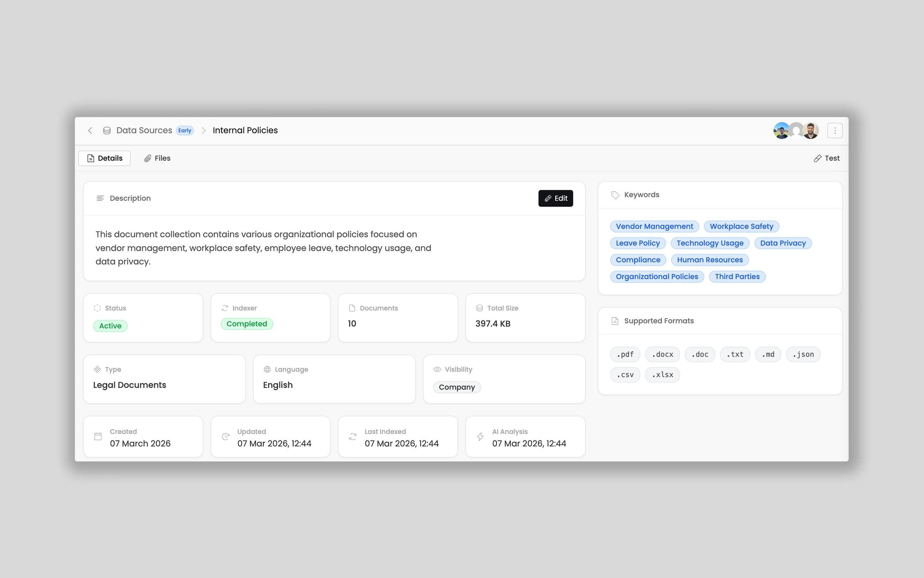Select the Data Privacy keyword chip
Image resolution: width=924 pixels, height=578 pixels.
tap(783, 243)
